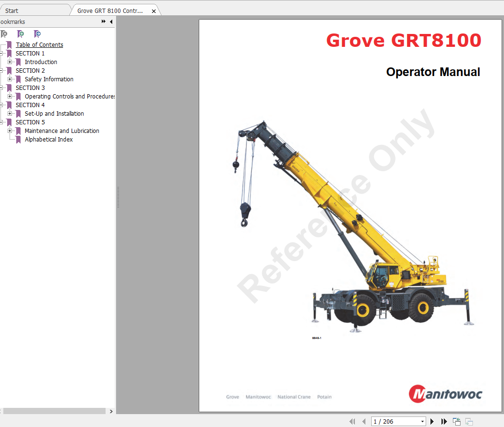The image size is (504, 427).
Task: Go to the previous page
Action: (x=364, y=421)
